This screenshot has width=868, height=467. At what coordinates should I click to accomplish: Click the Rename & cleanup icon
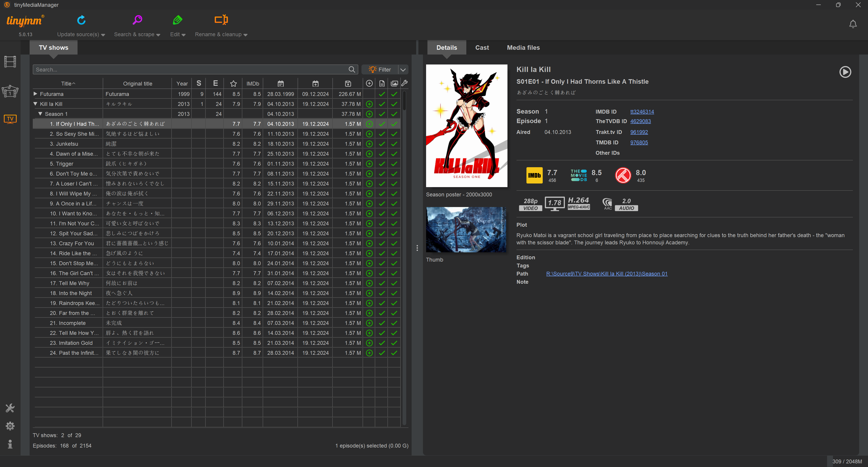coord(221,20)
